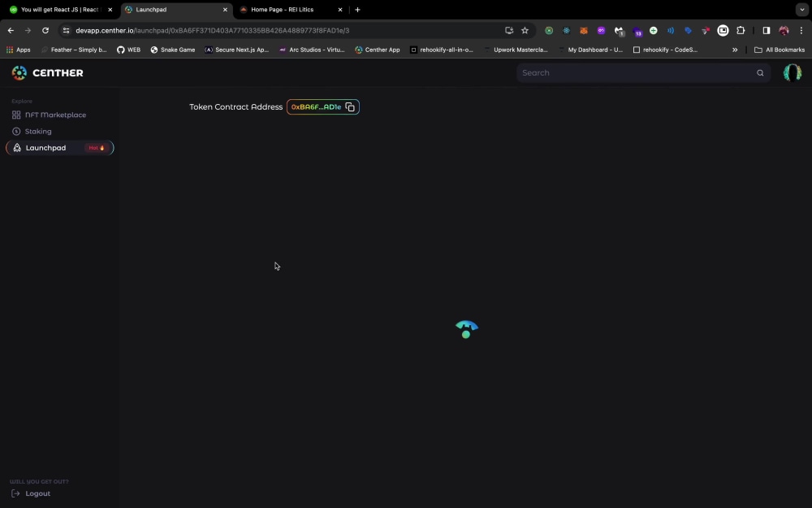
Task: Open My Dashboard bookmark
Action: tap(590, 50)
